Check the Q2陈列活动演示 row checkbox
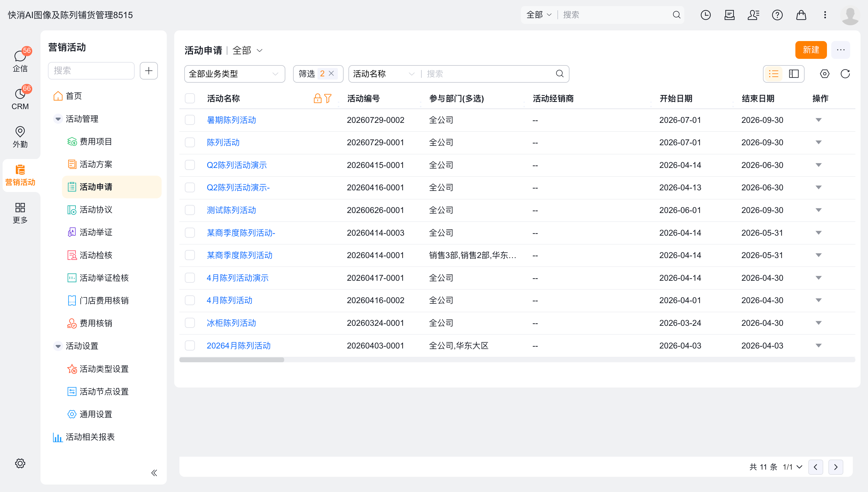This screenshot has width=868, height=492. [x=190, y=165]
